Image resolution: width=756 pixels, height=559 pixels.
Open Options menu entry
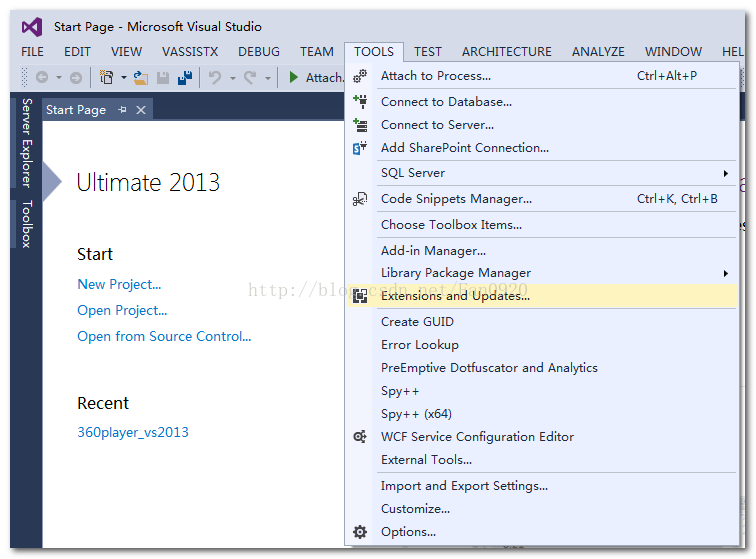[x=542, y=532]
